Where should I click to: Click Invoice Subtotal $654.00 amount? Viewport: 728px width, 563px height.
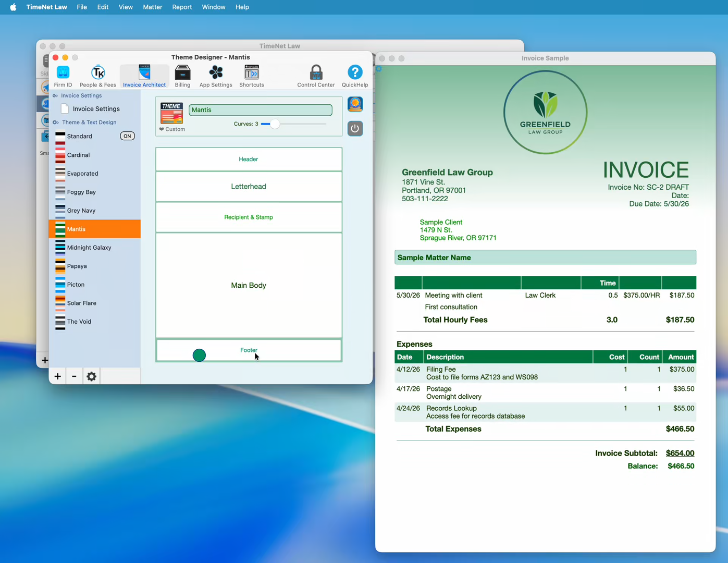click(680, 453)
